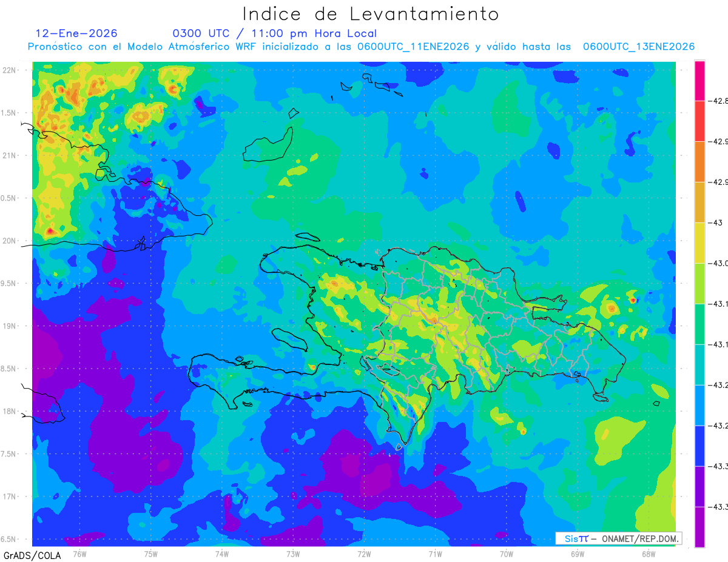This screenshot has width=728, height=562.
Task: Click the -42.8 legend value
Action: pos(718,101)
